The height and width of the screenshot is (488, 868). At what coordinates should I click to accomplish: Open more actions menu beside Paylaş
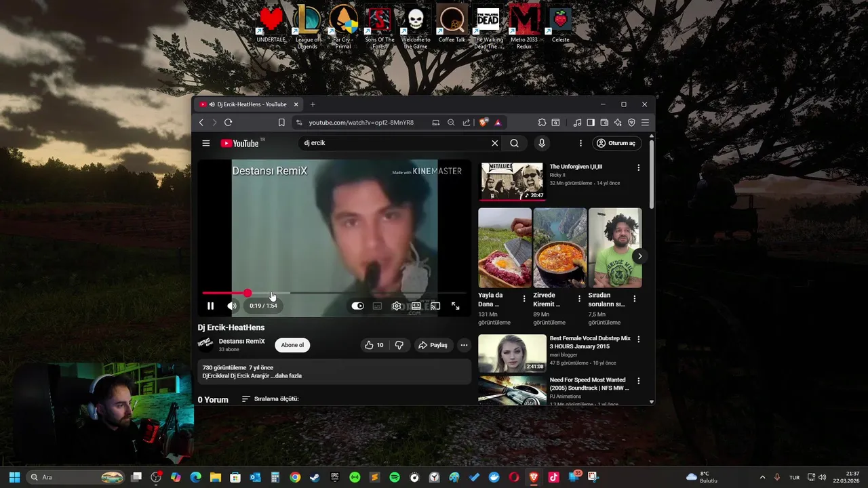(x=464, y=345)
